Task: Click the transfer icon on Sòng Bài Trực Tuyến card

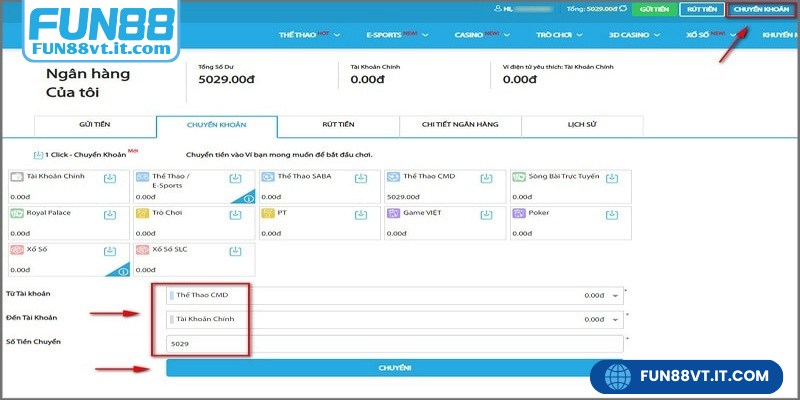Action: (612, 179)
